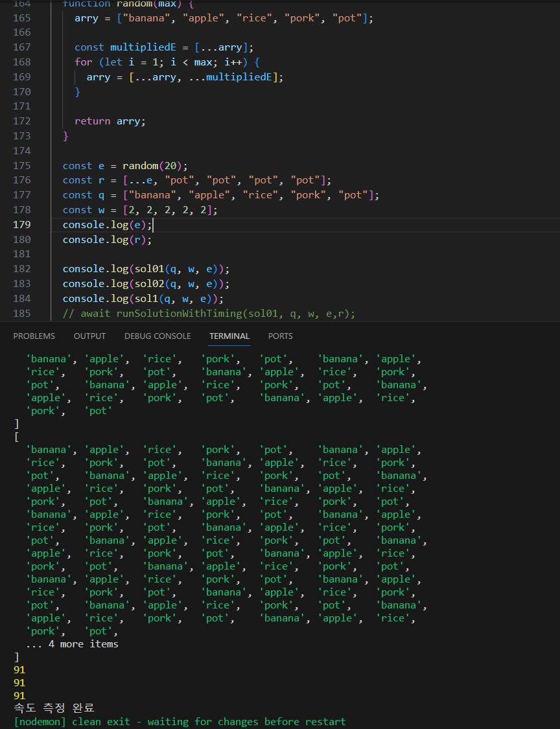The width and height of the screenshot is (560, 729).
Task: Click line number 170 in the gutter
Action: click(x=22, y=91)
